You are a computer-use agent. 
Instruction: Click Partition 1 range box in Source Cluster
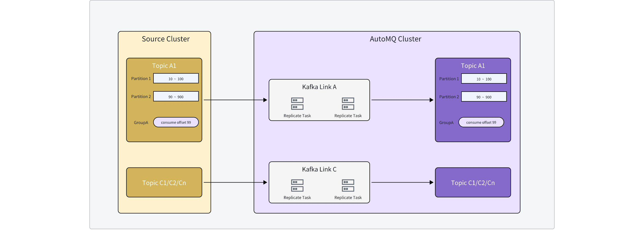point(176,78)
